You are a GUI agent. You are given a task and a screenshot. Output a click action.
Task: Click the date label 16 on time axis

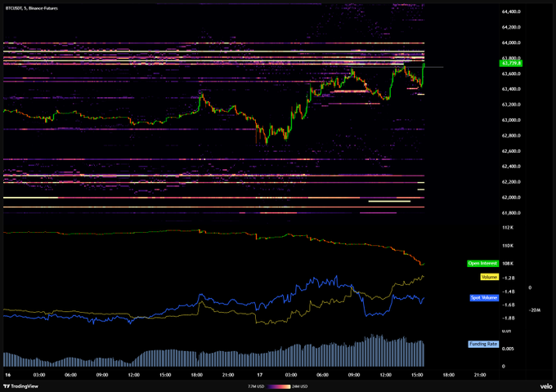click(x=8, y=375)
